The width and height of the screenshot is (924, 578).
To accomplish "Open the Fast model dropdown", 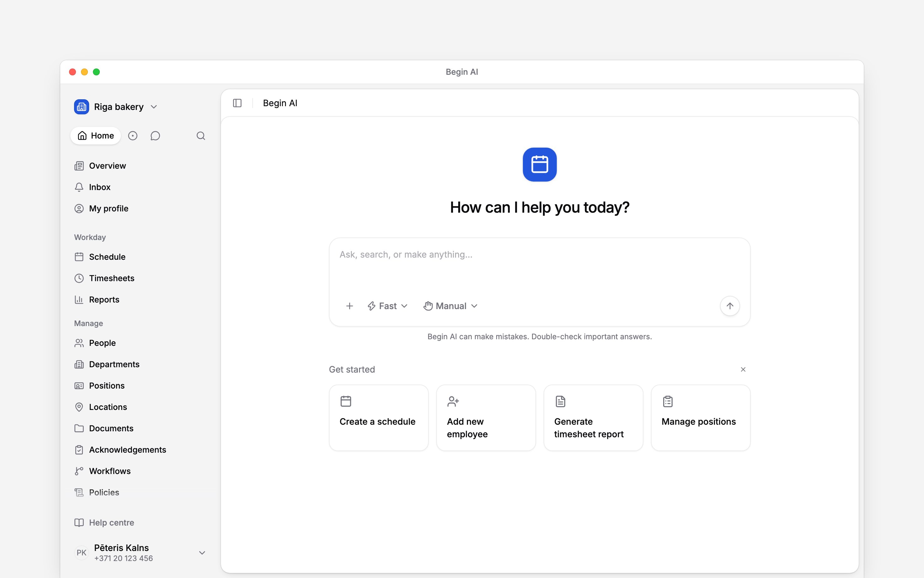I will (388, 306).
